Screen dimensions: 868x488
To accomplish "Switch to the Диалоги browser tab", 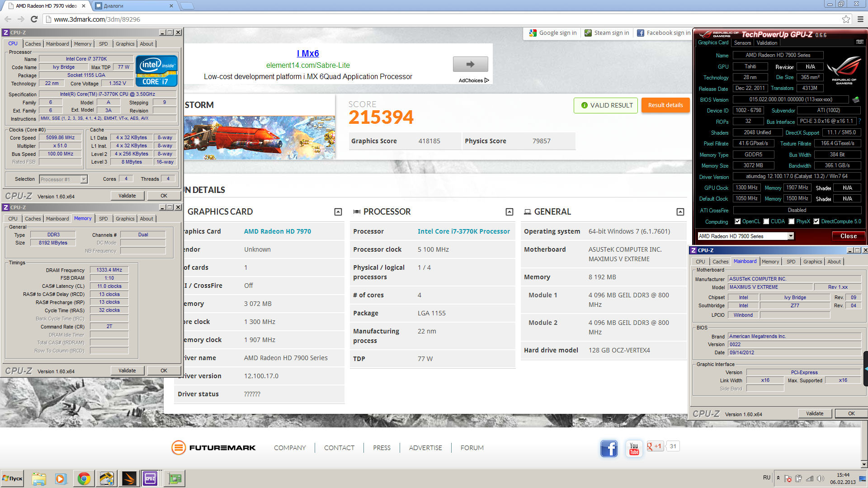I will click(134, 6).
